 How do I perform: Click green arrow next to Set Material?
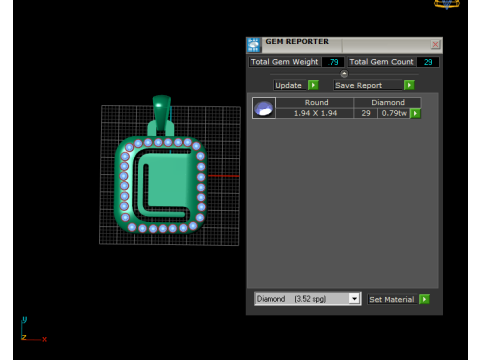[424, 299]
